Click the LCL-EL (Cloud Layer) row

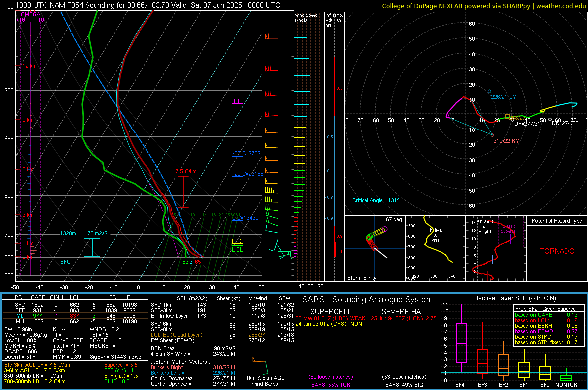222,335
